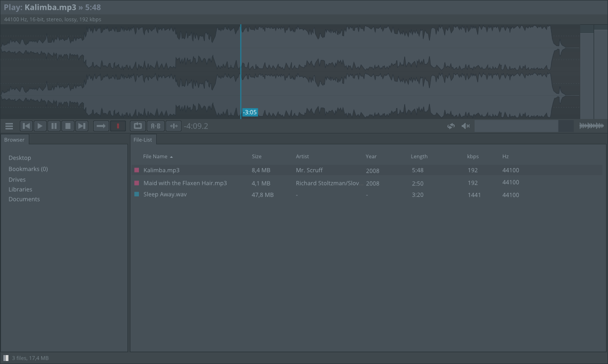Enable A-B section repeat
This screenshot has height=364, width=608.
pyautogui.click(x=156, y=126)
